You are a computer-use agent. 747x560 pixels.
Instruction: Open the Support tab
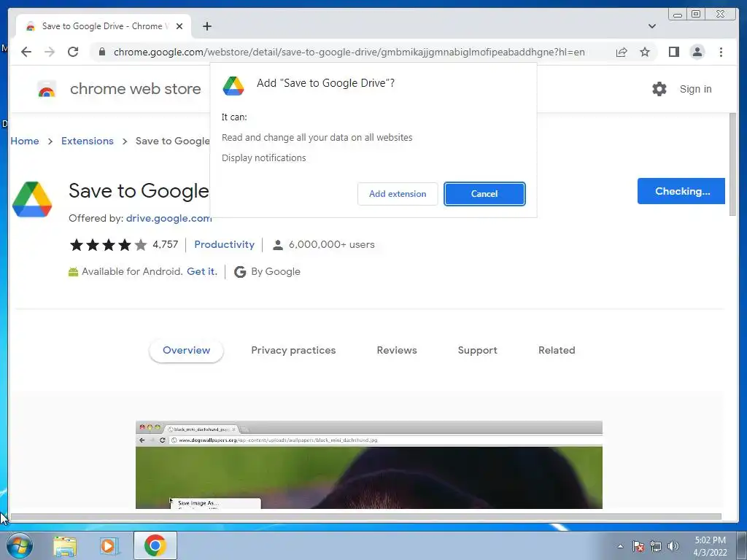coord(477,351)
